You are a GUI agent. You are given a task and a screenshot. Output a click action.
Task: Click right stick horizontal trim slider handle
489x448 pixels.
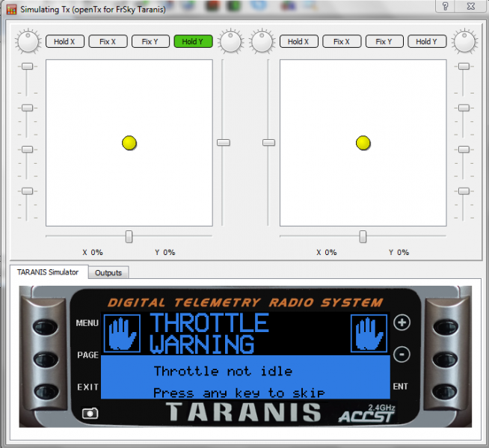click(x=363, y=236)
